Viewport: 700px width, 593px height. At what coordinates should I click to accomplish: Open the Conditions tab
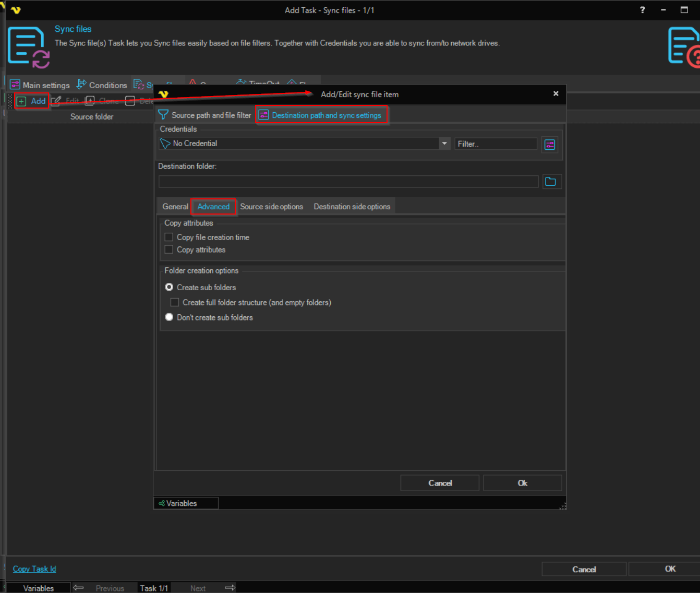102,85
